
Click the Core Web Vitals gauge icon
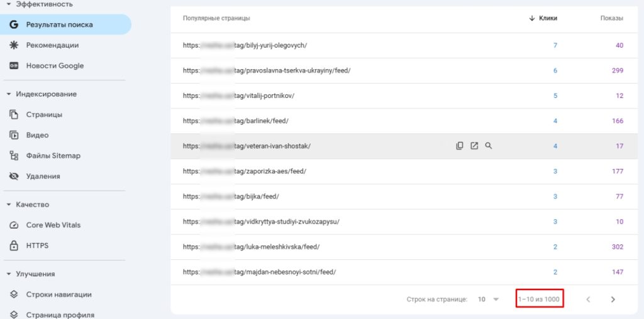point(14,225)
